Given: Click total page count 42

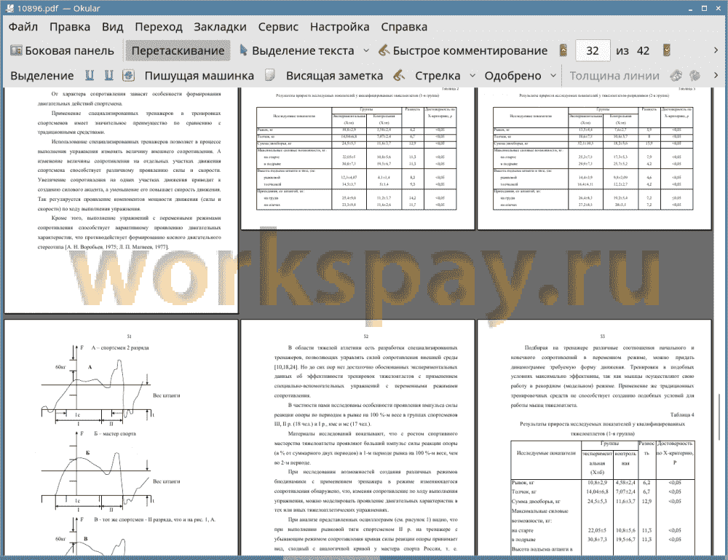Looking at the screenshot, I should point(643,51).
